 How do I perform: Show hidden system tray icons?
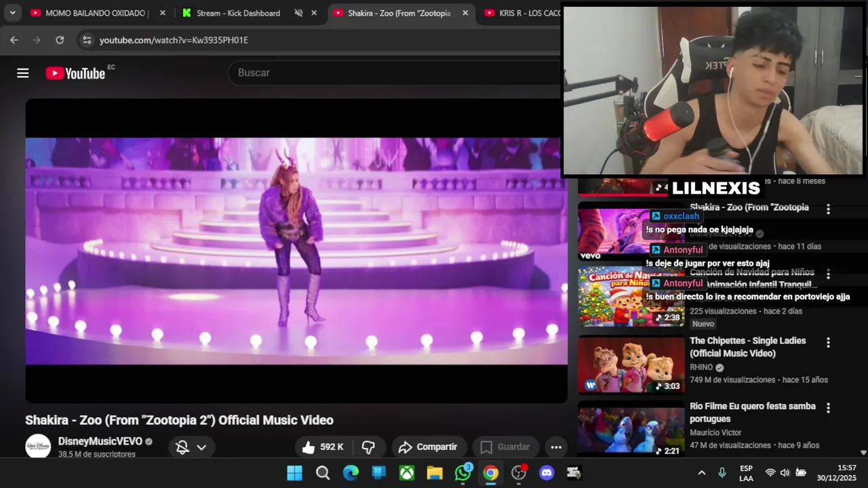click(x=702, y=473)
